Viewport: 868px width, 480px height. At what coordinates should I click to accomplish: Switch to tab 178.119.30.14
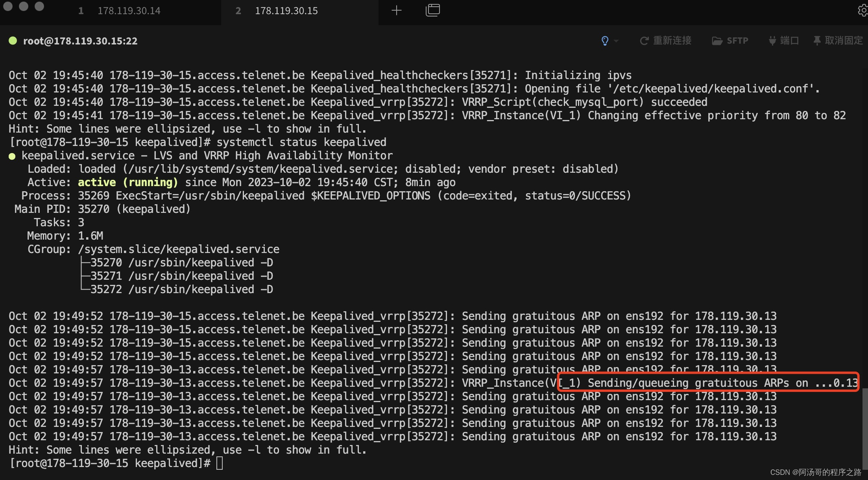[x=129, y=11]
